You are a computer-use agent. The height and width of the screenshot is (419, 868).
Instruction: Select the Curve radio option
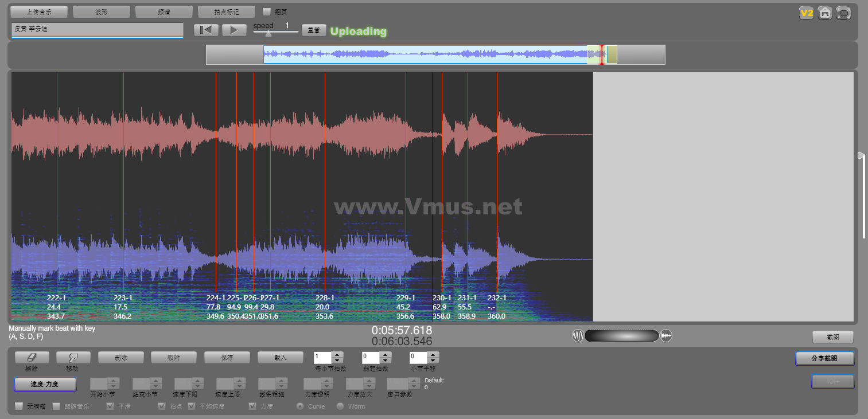tap(300, 406)
